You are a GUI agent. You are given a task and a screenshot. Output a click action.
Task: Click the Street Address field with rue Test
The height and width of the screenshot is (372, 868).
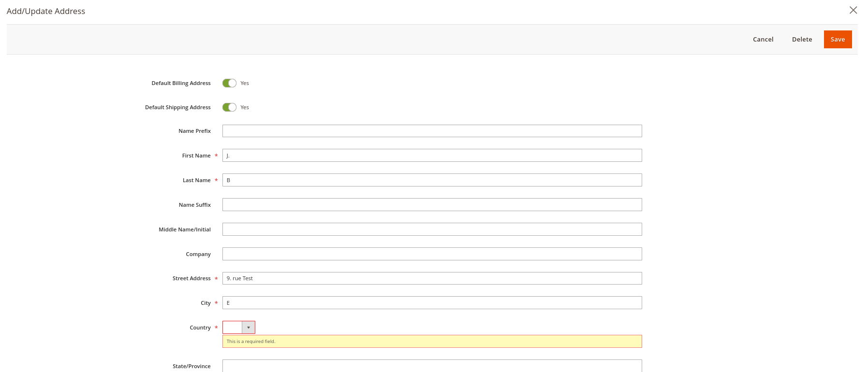pyautogui.click(x=432, y=278)
